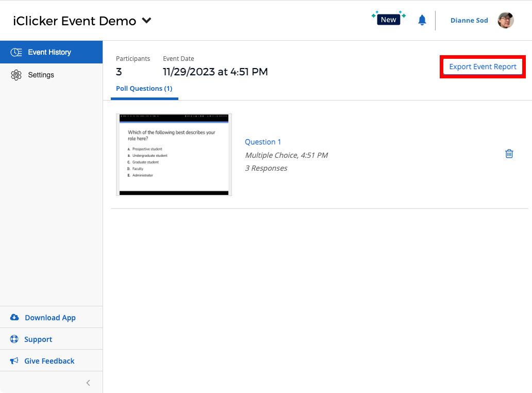Click the notification bell icon
The height and width of the screenshot is (393, 532).
click(422, 20)
